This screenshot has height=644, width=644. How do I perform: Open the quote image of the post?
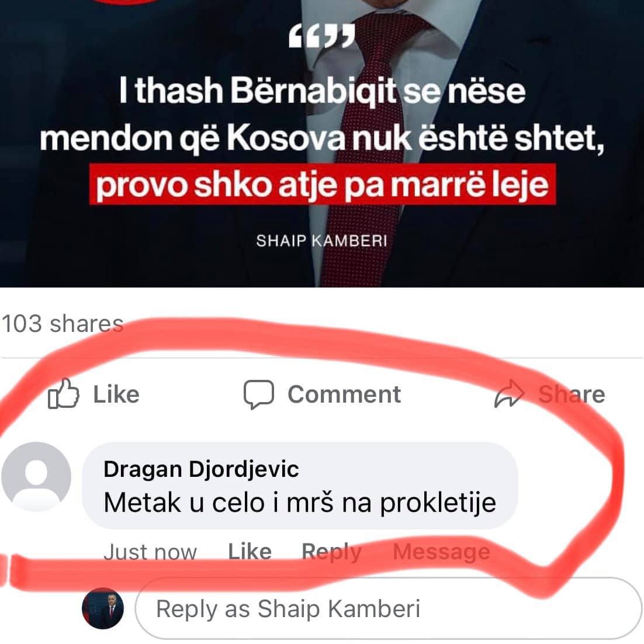pos(322,143)
